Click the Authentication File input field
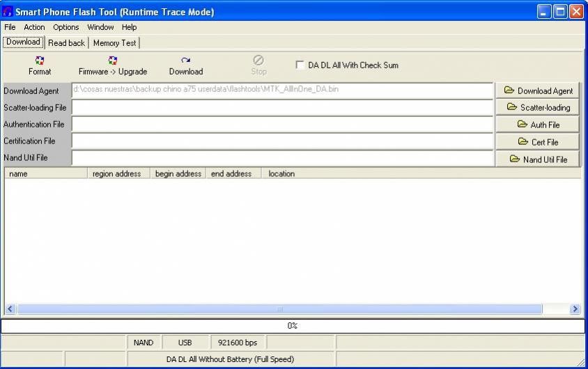Viewport: 588px width, 369px height. [282, 125]
